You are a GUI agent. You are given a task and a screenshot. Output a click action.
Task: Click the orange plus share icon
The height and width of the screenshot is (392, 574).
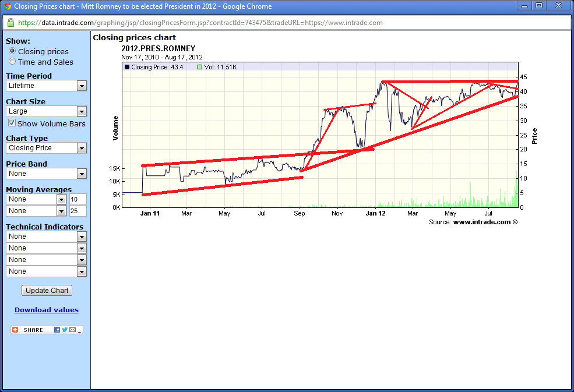point(15,330)
